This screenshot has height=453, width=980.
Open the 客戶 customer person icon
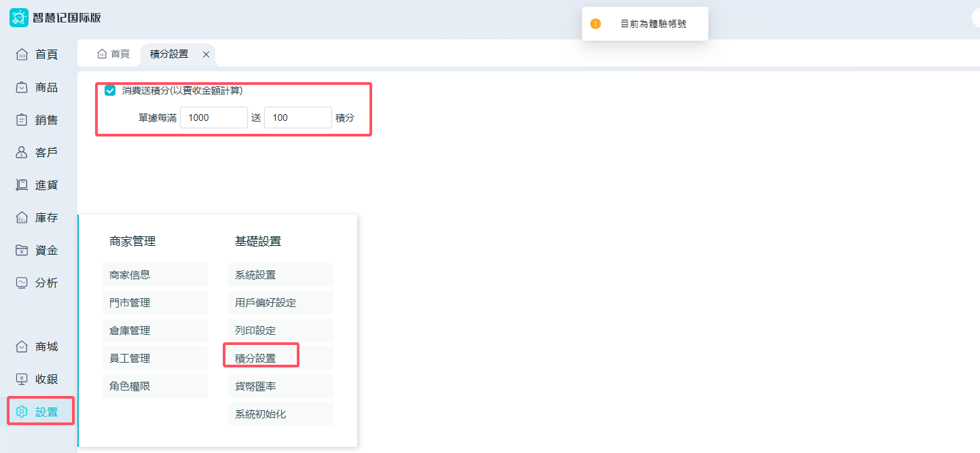22,152
